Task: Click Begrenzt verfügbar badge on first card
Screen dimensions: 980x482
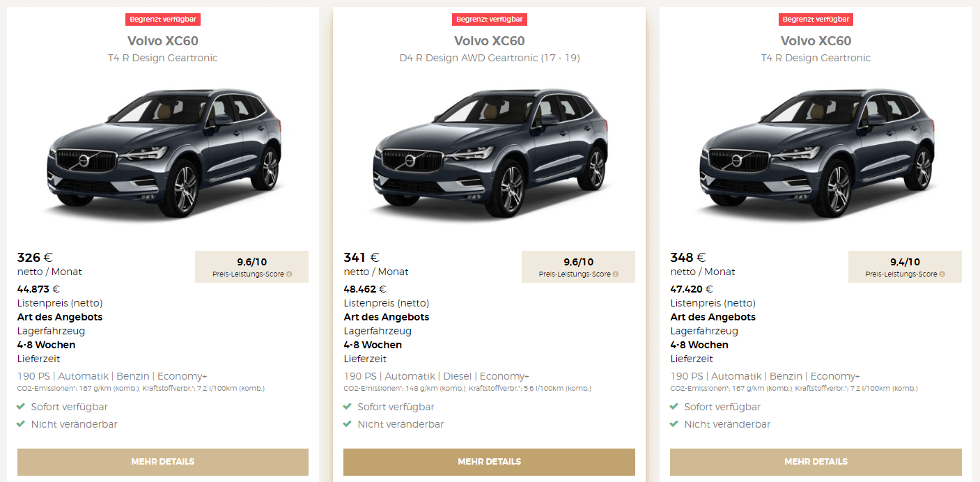Action: 163,20
